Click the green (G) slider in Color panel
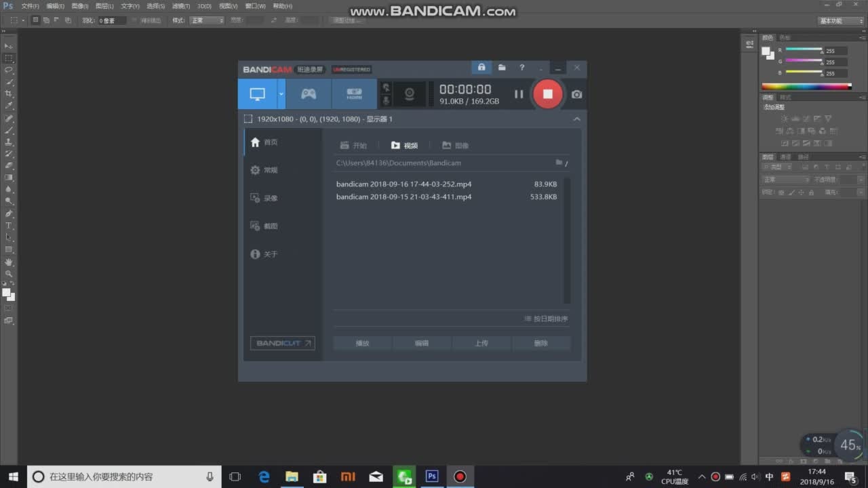 804,61
